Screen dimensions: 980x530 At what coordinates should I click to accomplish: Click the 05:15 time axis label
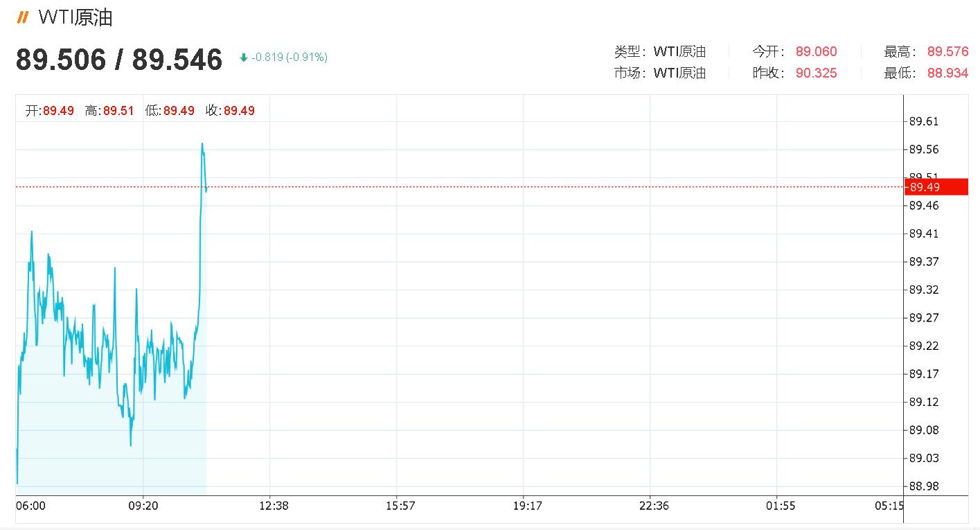(889, 506)
